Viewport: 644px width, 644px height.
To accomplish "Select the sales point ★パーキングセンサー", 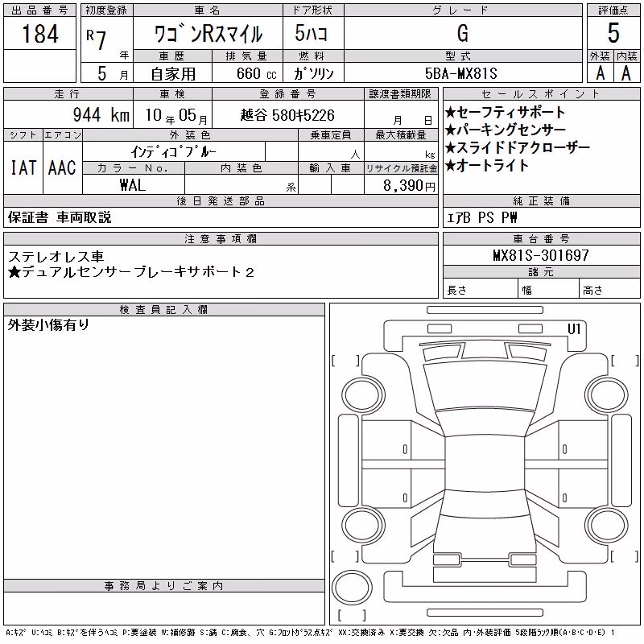I will pos(506,130).
